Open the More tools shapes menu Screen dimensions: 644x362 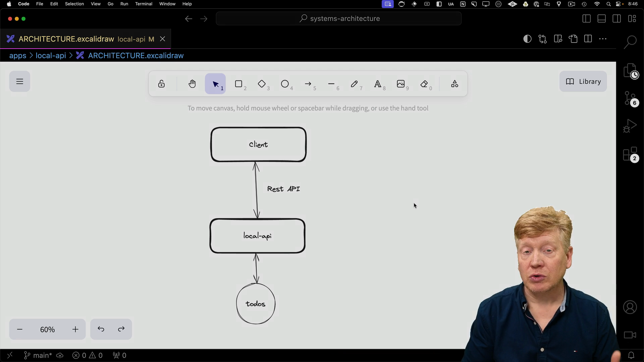(x=454, y=84)
